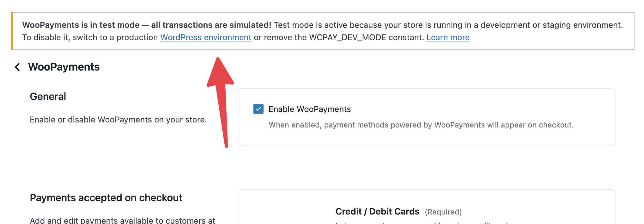Open the WordPress environment link
Viewport: 644px width, 224px height.
(x=206, y=37)
